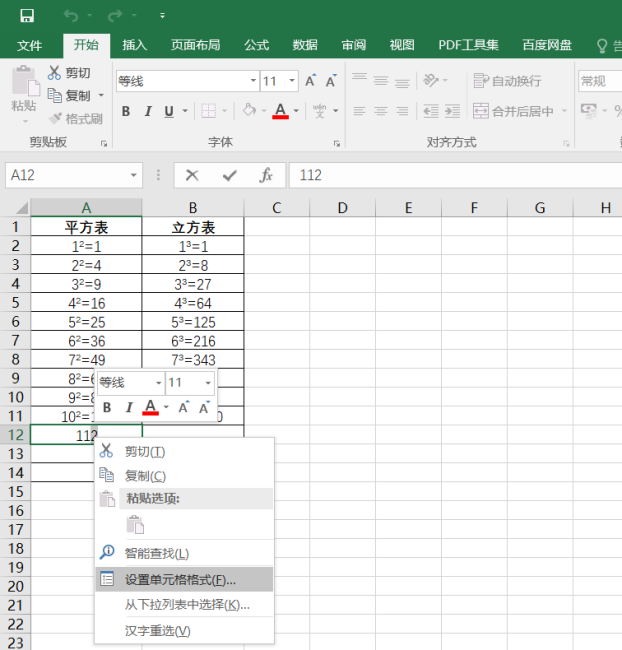Click the Format Painter brush icon

[55, 119]
